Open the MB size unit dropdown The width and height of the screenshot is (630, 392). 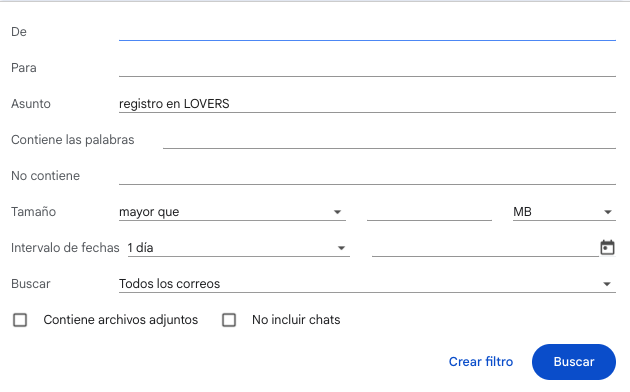pyautogui.click(x=564, y=212)
